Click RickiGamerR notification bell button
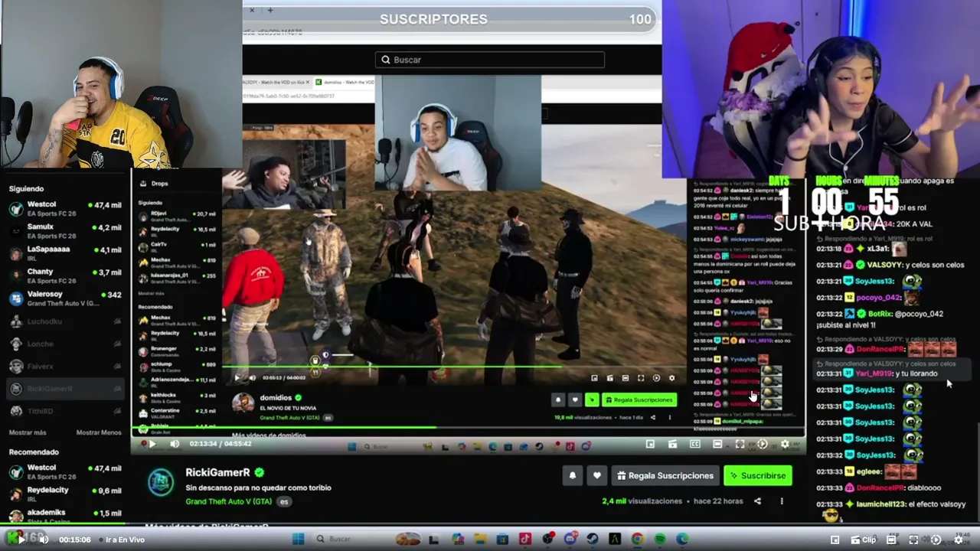Image resolution: width=980 pixels, height=551 pixels. coord(572,475)
